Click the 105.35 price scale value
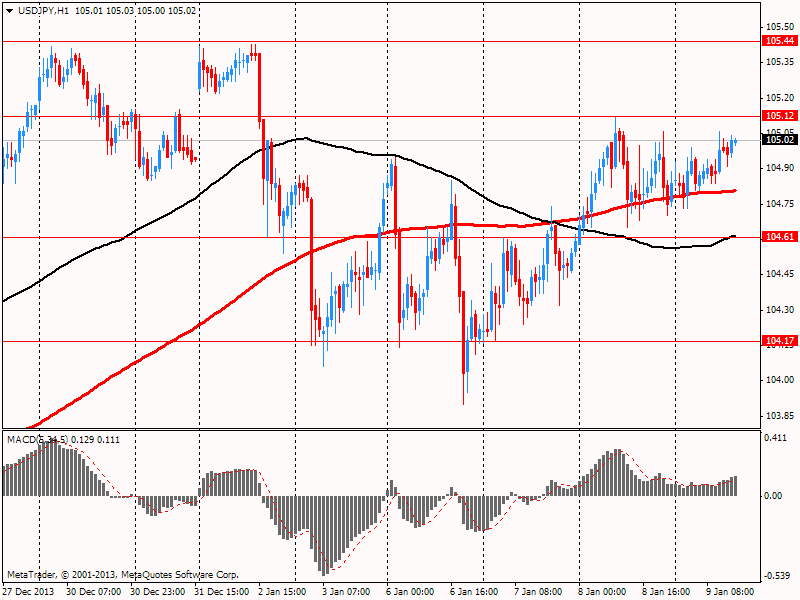This screenshot has height=600, width=800. pos(780,62)
